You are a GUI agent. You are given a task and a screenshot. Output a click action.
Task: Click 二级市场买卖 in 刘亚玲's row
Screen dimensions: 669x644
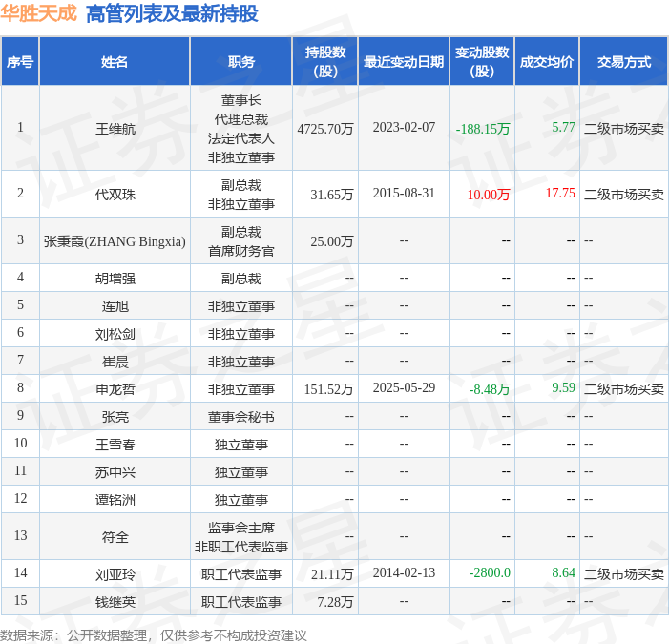(x=624, y=574)
